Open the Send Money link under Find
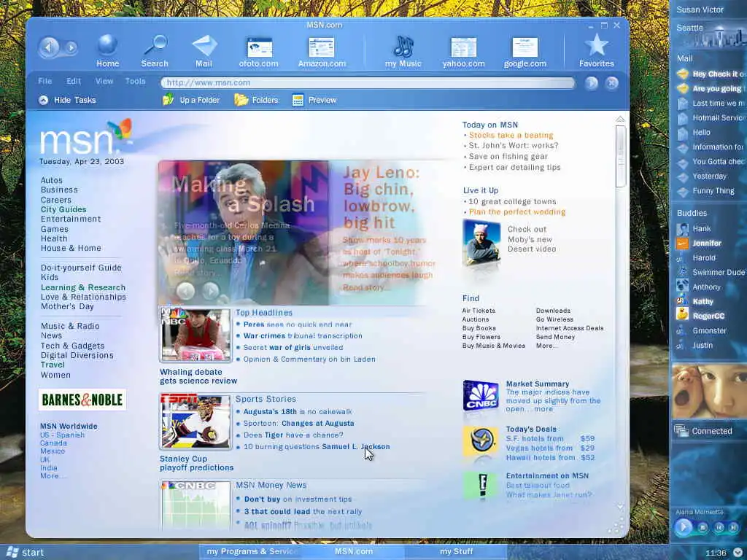This screenshot has width=747, height=560. [555, 337]
